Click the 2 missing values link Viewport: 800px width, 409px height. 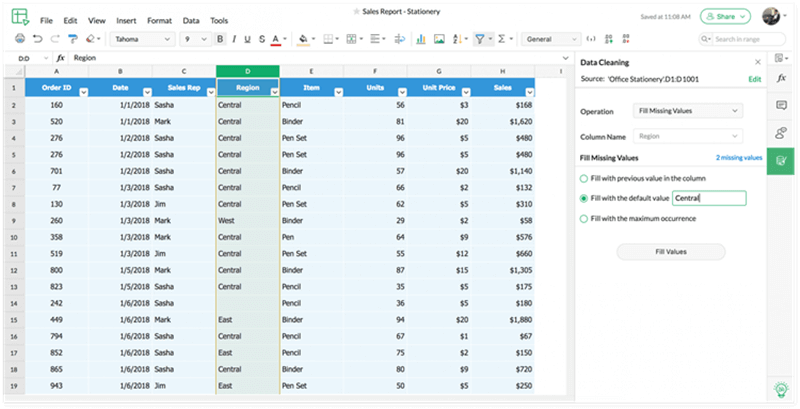739,158
